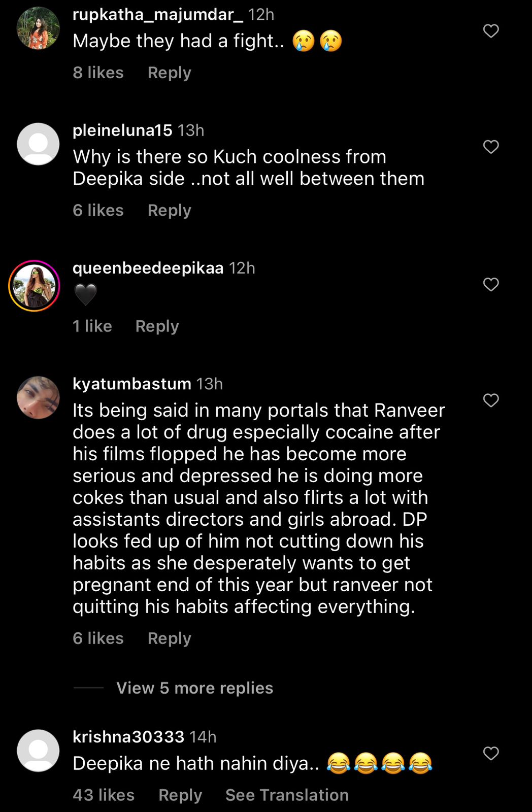The width and height of the screenshot is (532, 812).
Task: Reply to pleineluna15's comment
Action: pos(169,210)
